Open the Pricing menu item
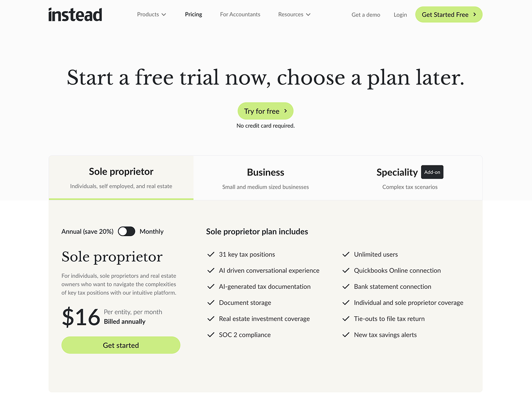 (x=193, y=15)
